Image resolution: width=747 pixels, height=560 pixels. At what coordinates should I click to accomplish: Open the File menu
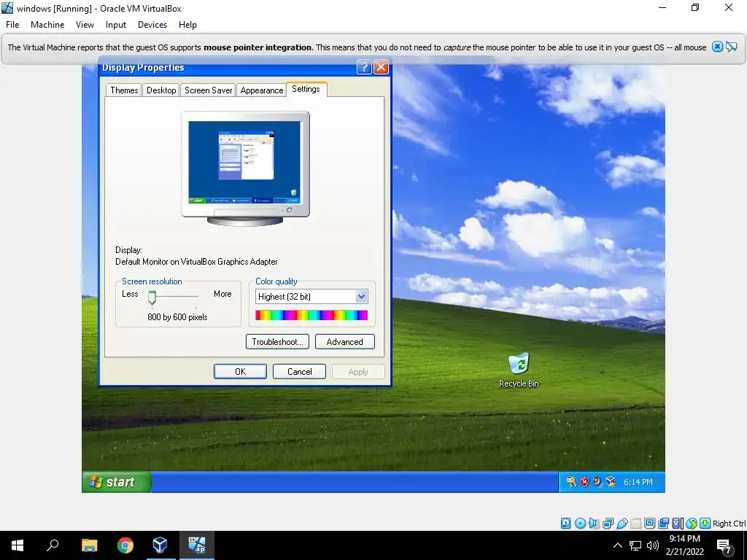click(12, 25)
